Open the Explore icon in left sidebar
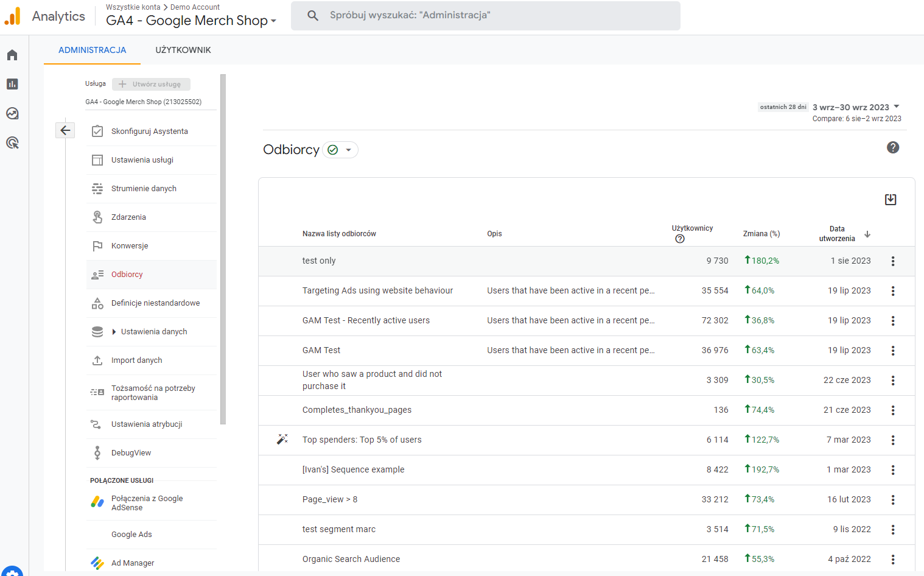This screenshot has width=924, height=576. tap(12, 113)
